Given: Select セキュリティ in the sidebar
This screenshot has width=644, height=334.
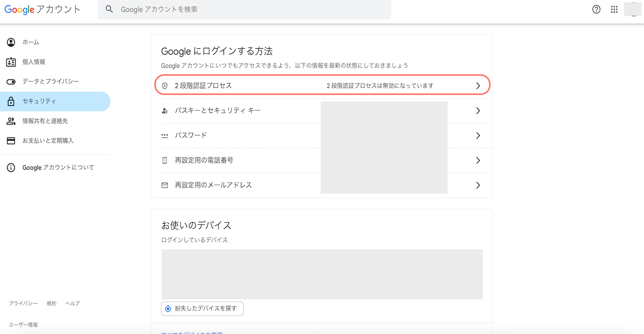Looking at the screenshot, I should point(55,101).
